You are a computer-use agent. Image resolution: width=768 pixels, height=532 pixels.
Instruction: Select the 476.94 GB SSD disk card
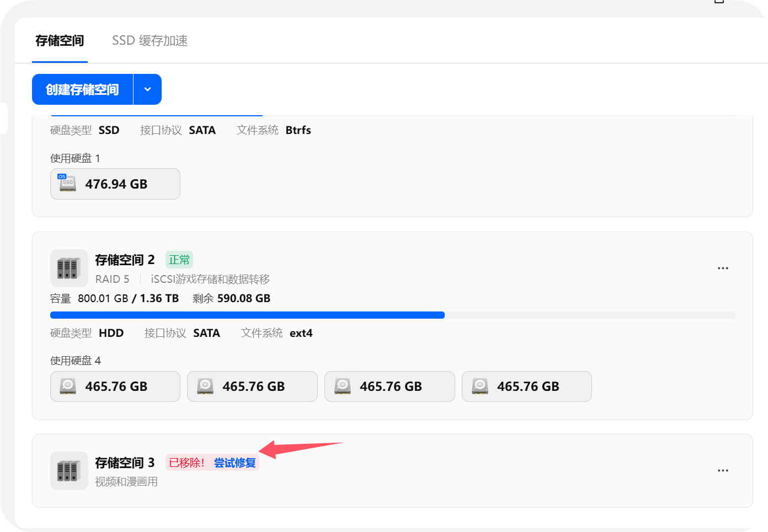coord(115,184)
